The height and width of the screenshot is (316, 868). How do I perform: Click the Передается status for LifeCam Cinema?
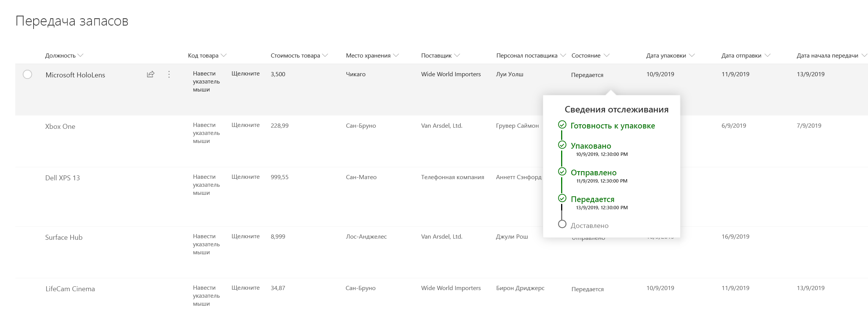click(587, 289)
